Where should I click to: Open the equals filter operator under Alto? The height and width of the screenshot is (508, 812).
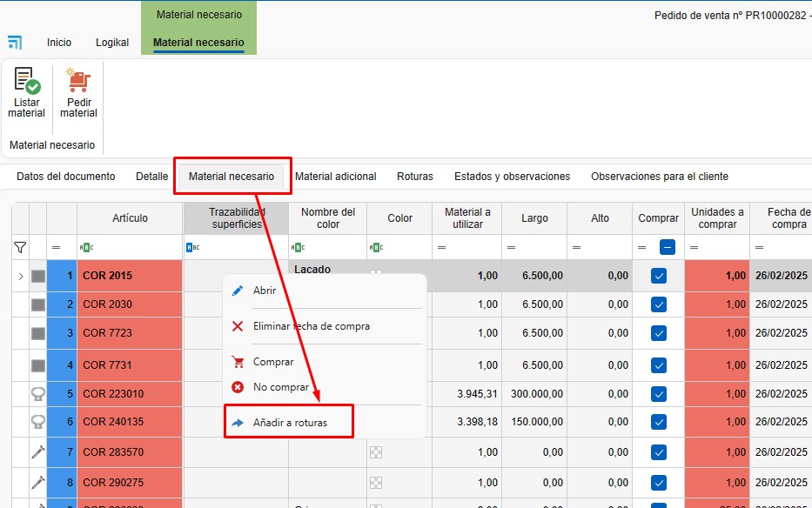(576, 248)
